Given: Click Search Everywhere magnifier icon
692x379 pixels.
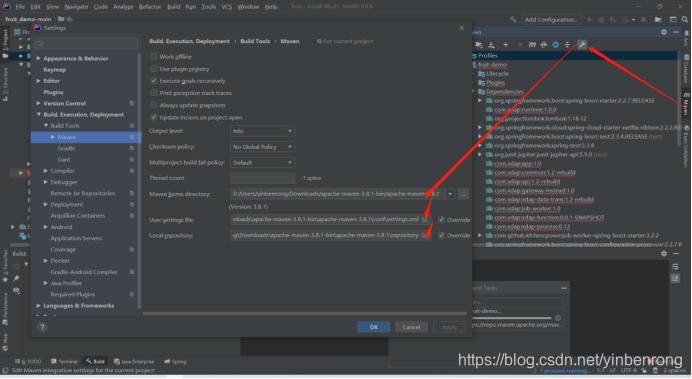Looking at the screenshot, I should click(x=684, y=19).
